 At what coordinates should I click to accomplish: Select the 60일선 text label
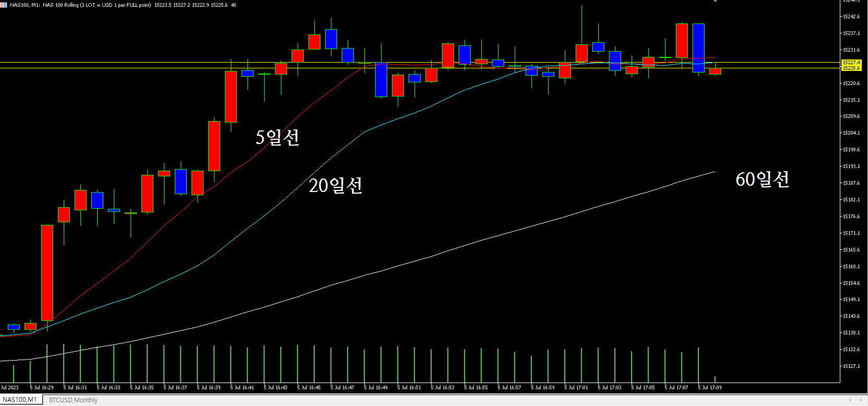[x=763, y=180]
